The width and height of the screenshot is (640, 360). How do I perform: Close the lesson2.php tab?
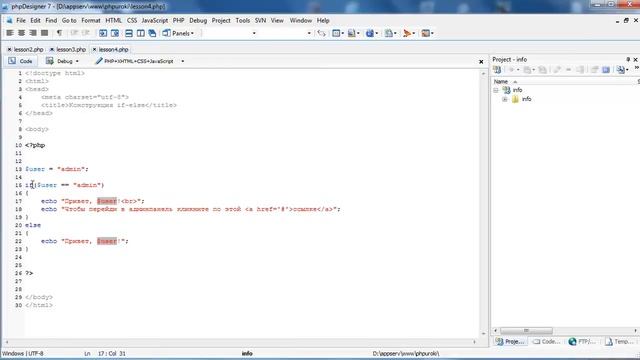(9, 49)
